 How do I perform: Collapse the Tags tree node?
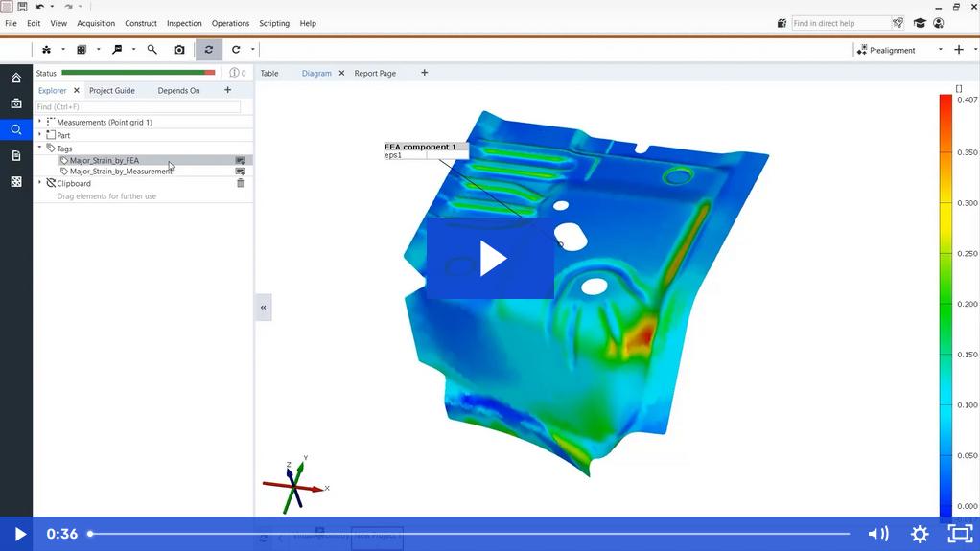[39, 149]
